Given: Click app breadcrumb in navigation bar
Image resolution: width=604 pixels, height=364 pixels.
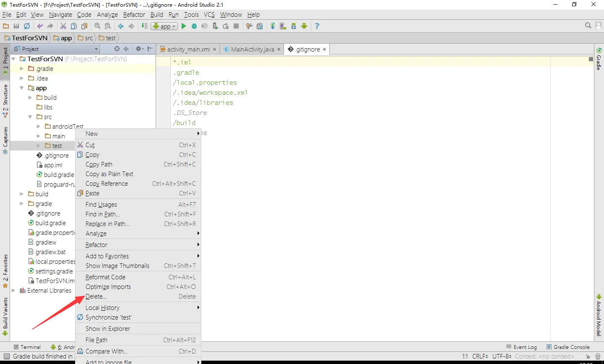Looking at the screenshot, I should pos(63,38).
